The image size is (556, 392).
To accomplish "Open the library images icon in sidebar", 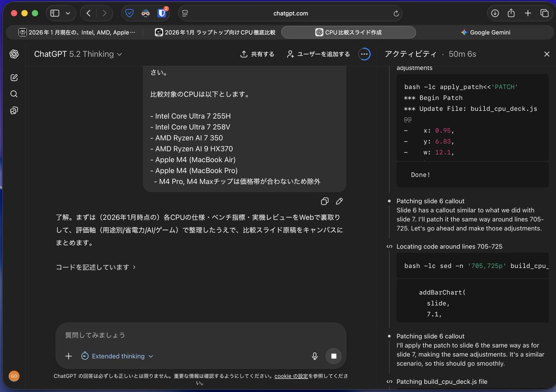I will (x=14, y=110).
